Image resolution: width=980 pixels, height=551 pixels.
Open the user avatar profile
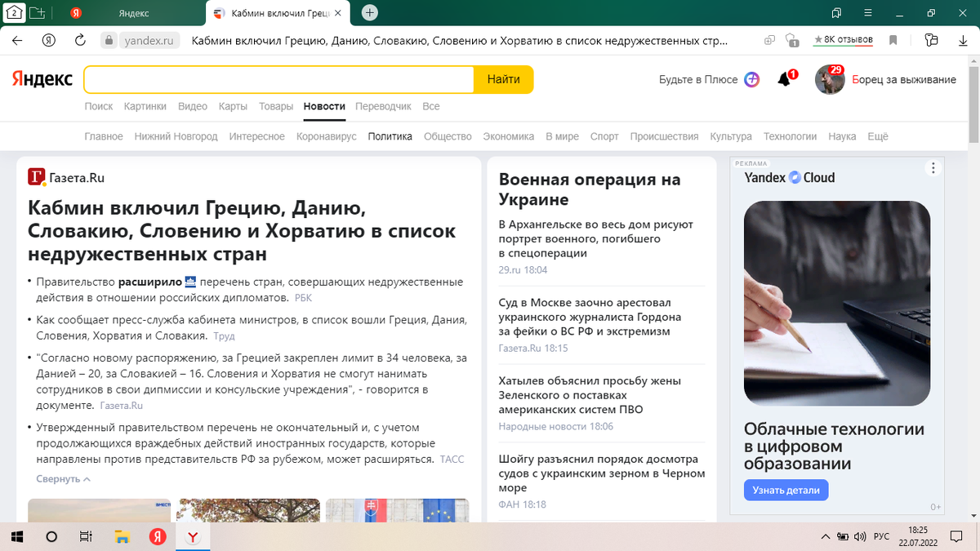(x=830, y=79)
